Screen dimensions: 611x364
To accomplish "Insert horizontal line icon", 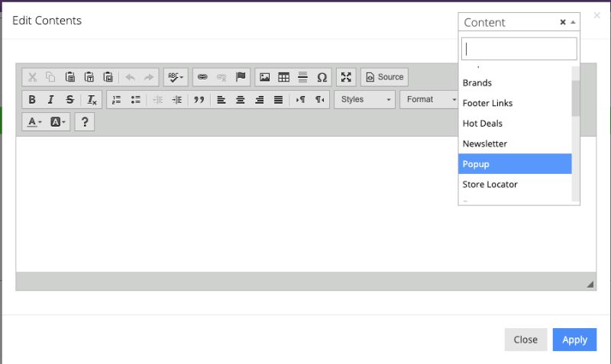I will pyautogui.click(x=302, y=77).
